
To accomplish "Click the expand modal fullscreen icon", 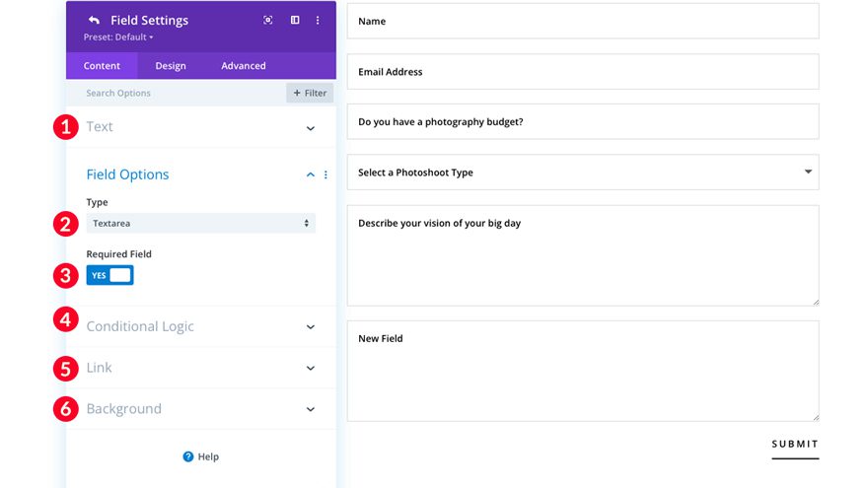I will point(268,21).
